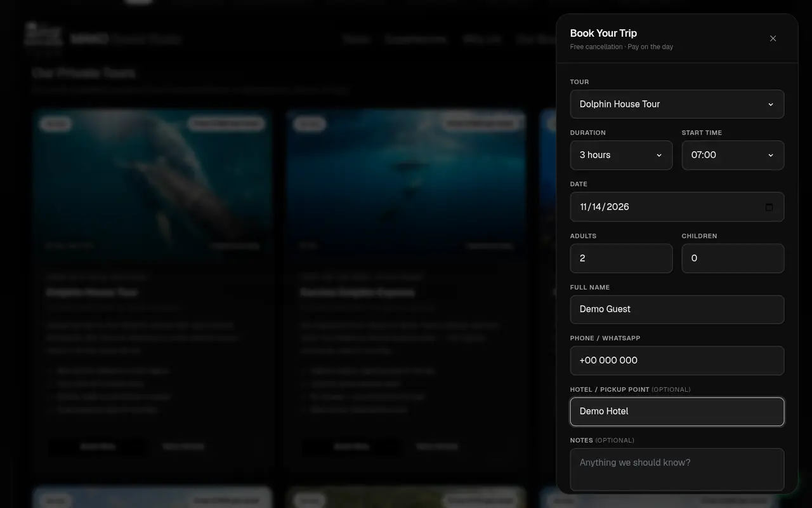Click the Hotel / Pickup Point field
The width and height of the screenshot is (812, 508).
coord(677,411)
